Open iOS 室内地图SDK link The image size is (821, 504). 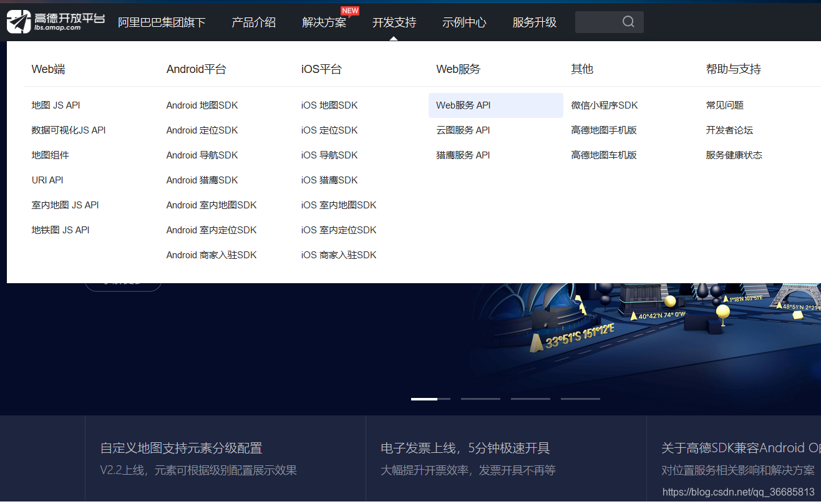[x=339, y=205]
